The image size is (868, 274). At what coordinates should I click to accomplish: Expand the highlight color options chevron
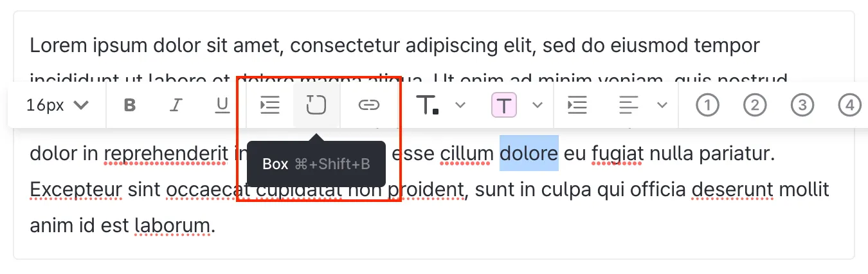click(x=538, y=105)
